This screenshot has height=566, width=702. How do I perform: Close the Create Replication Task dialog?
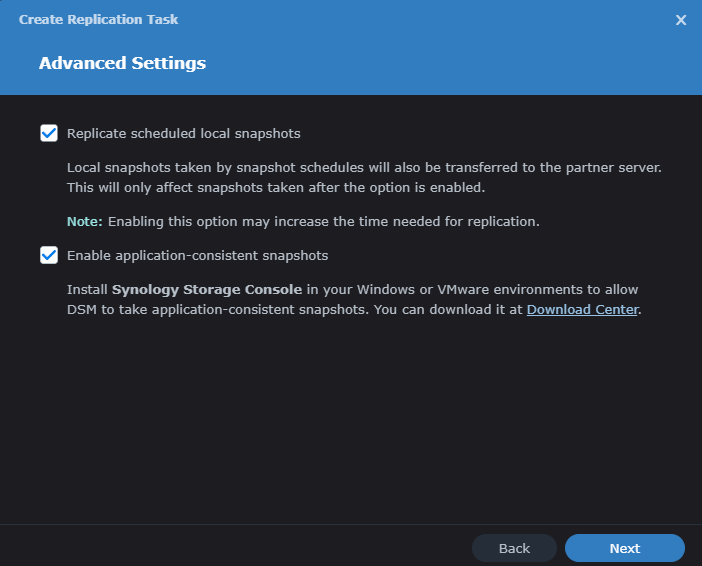point(681,20)
